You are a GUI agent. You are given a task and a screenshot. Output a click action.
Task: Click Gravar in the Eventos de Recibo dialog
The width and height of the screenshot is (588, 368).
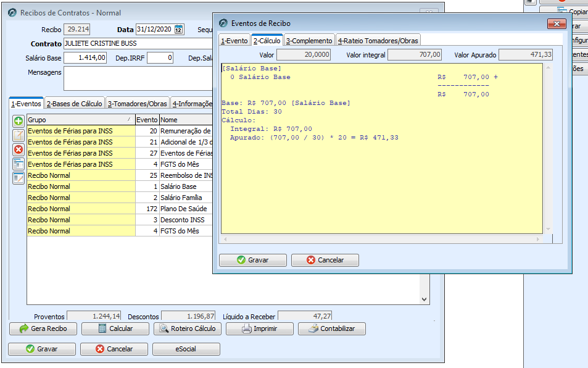[x=253, y=260]
